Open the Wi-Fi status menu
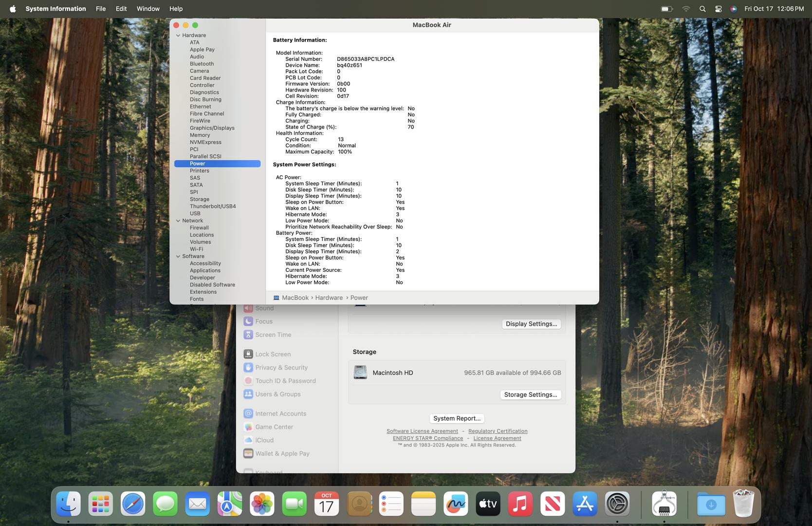Viewport: 812px width, 526px height. pos(686,9)
